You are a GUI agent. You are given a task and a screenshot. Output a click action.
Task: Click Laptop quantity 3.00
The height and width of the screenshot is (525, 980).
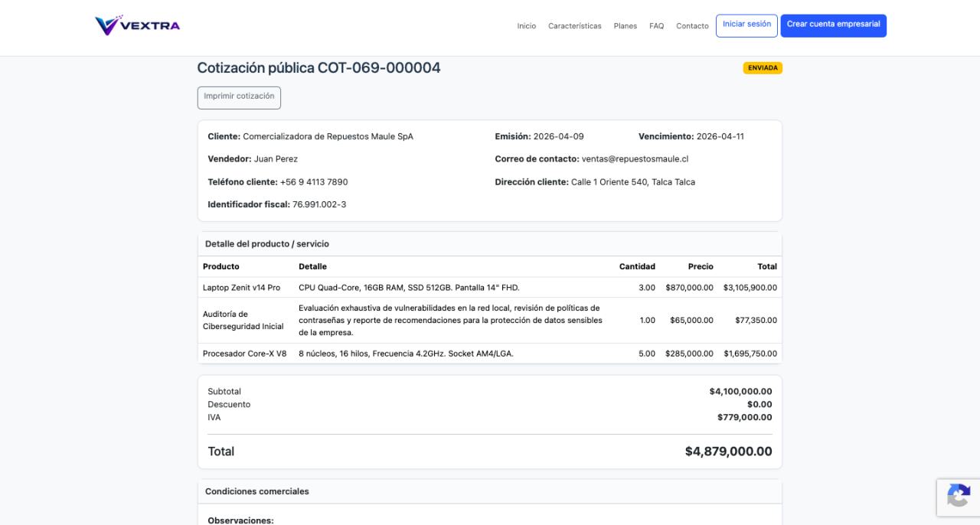647,288
